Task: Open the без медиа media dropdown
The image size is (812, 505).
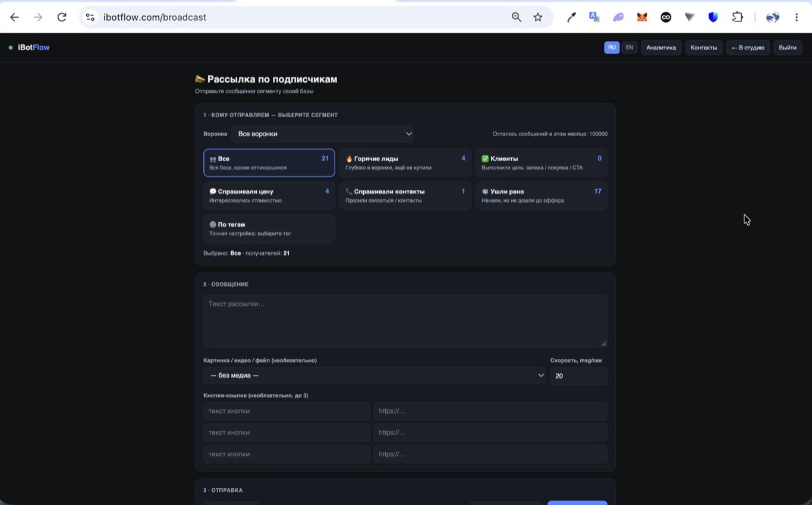Action: point(374,375)
